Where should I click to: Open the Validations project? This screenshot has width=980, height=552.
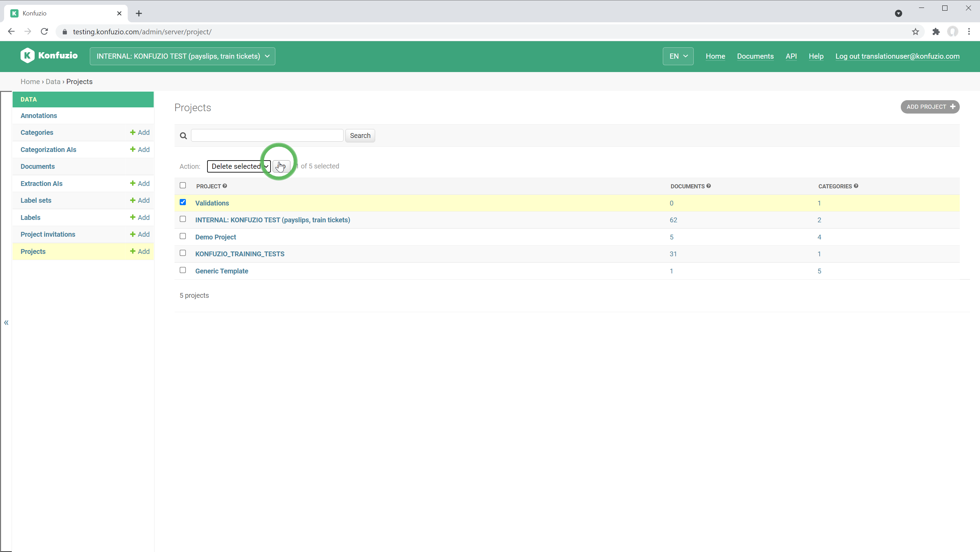tap(212, 203)
